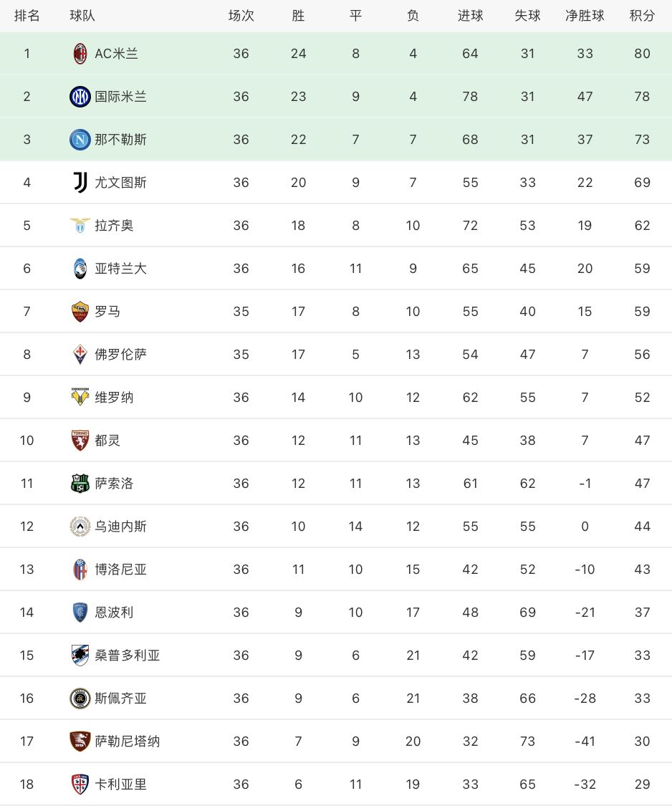Click the 那不勒斯 blue N logo
Screen dimensions: 672x806
pyautogui.click(x=80, y=139)
